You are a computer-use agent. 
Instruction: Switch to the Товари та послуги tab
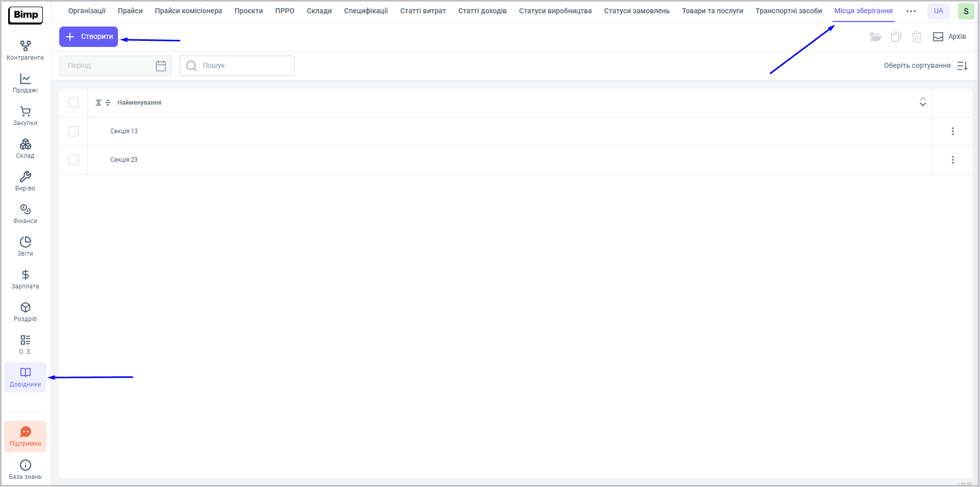tap(712, 11)
